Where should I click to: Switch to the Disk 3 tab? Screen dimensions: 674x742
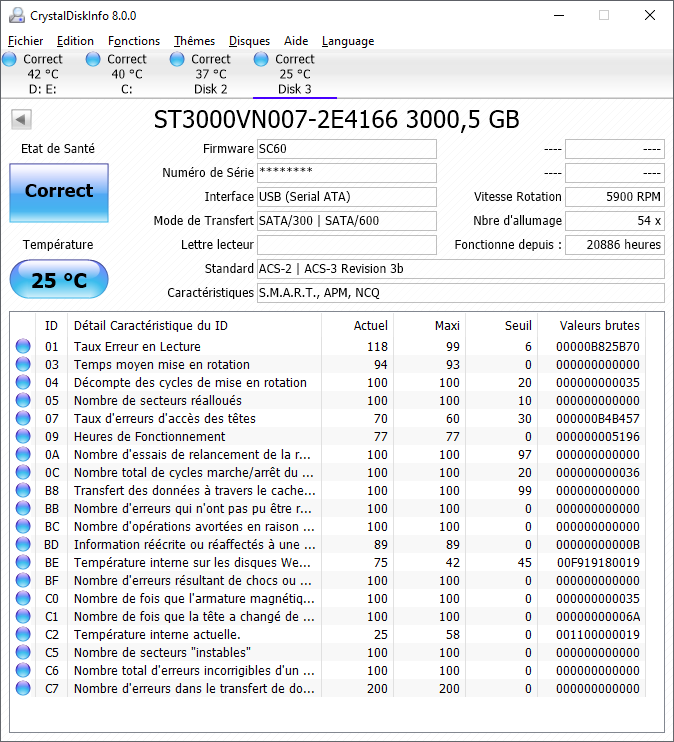[x=294, y=74]
